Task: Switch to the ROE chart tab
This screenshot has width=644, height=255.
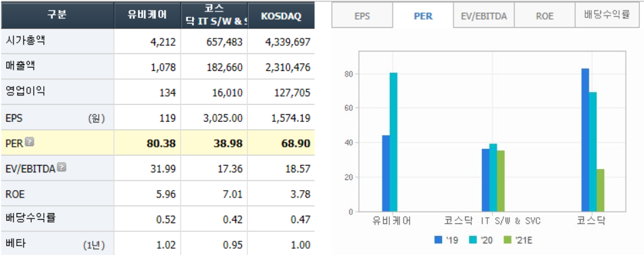Action: click(x=545, y=16)
